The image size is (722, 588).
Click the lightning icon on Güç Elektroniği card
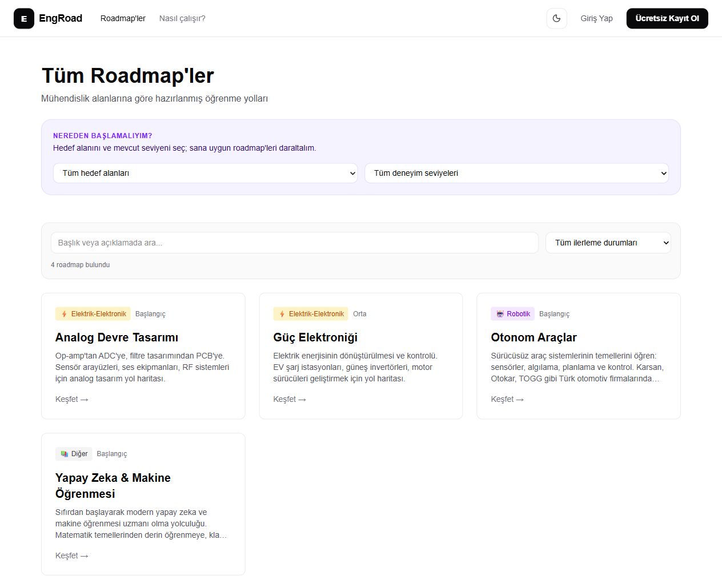click(x=282, y=314)
